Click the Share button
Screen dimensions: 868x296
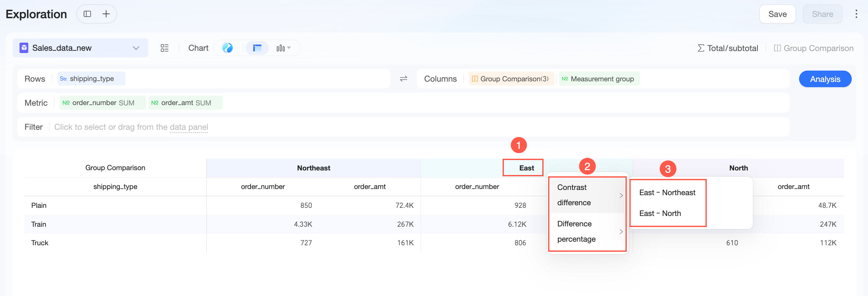click(x=822, y=14)
